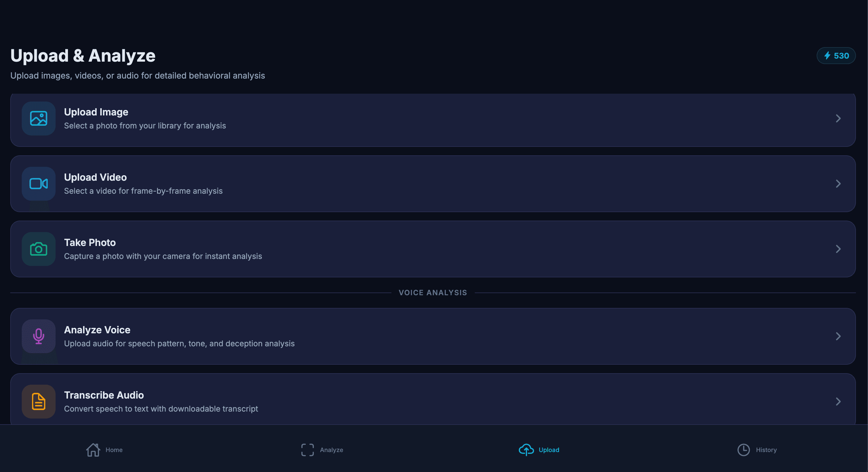This screenshot has height=472, width=868.
Task: Click the Upload Image photo icon
Action: (x=38, y=118)
